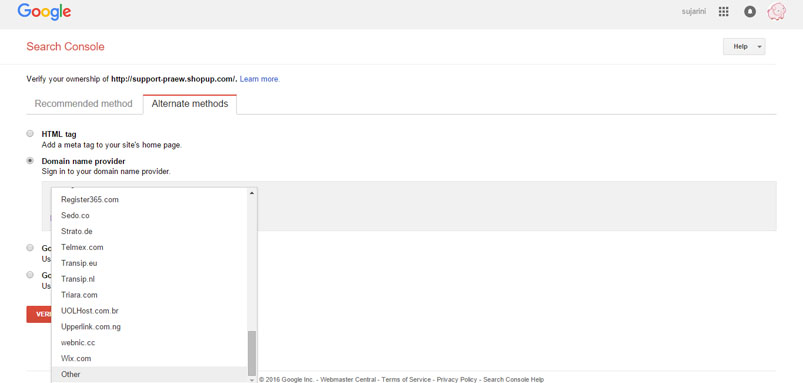Choose webnic.cc from provider list

click(x=150, y=343)
